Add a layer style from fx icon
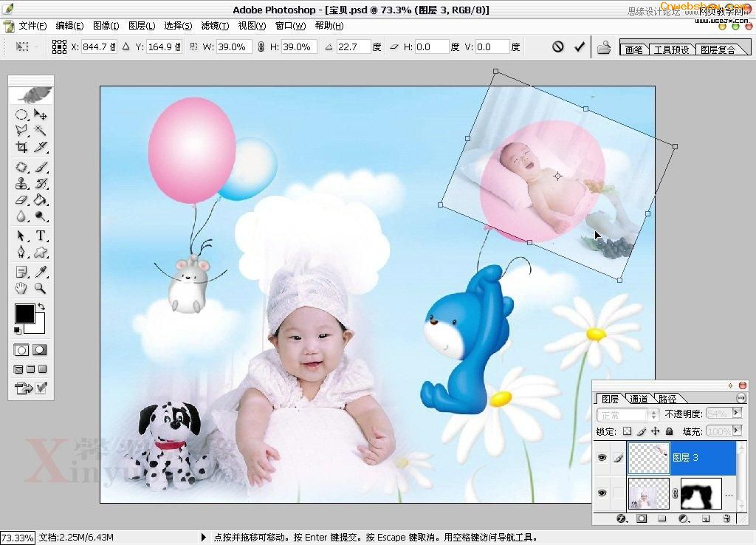The image size is (756, 545). pyautogui.click(x=622, y=519)
